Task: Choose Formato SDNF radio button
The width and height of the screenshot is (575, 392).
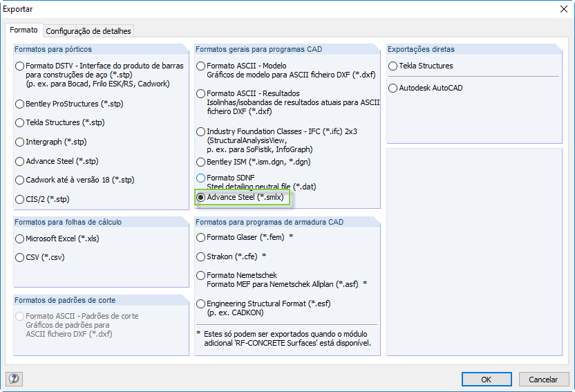Action: 201,178
